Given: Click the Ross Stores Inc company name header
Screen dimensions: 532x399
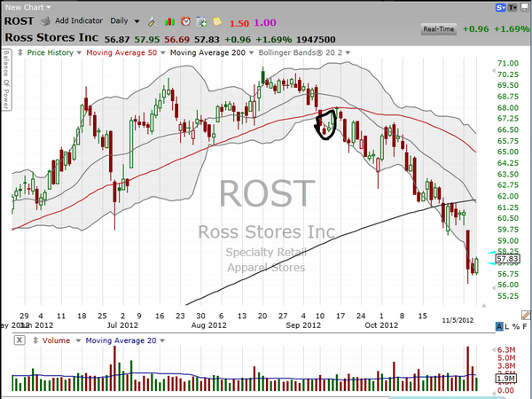Looking at the screenshot, I should pos(51,37).
